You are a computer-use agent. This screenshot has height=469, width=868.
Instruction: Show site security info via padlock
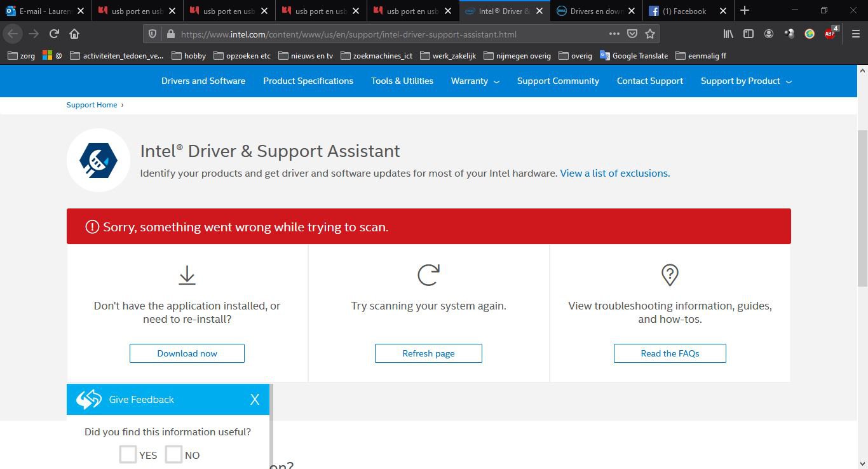tap(170, 34)
